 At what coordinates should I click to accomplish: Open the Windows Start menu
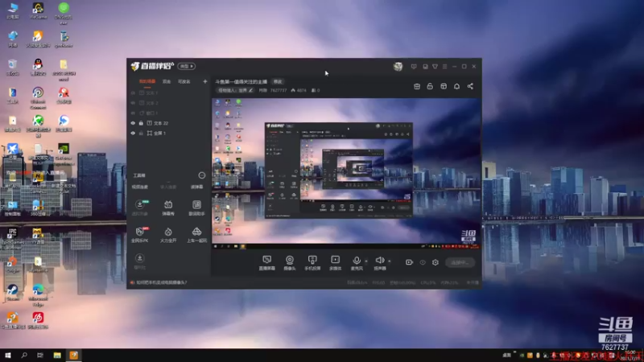[x=8, y=355]
